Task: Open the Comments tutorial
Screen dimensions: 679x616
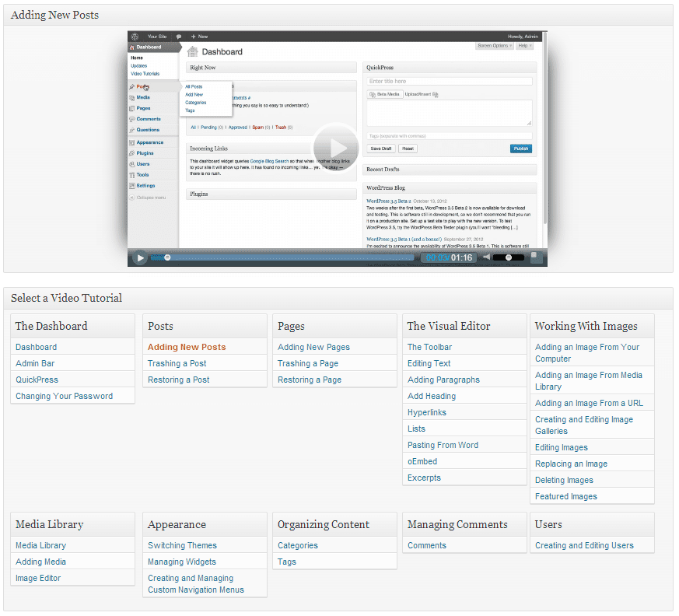Action: point(426,546)
